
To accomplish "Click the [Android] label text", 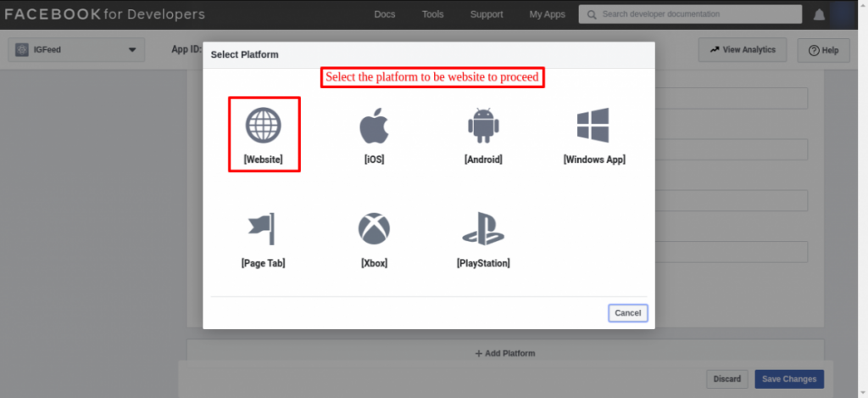I will coord(483,160).
